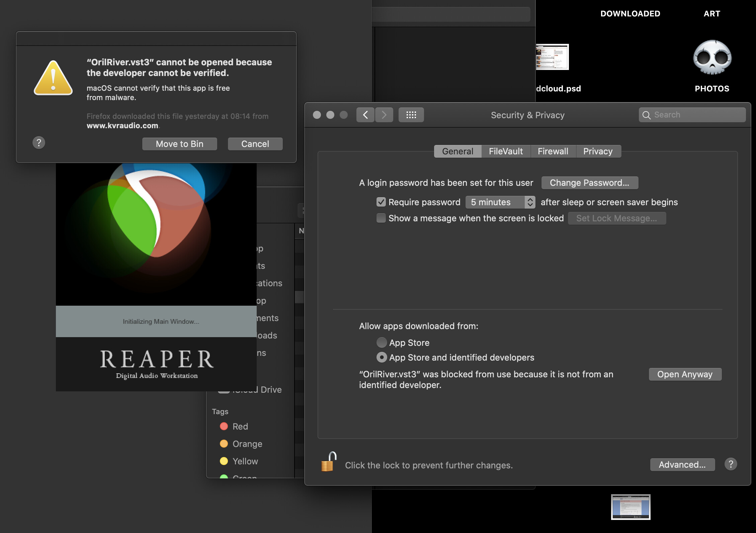Select App Store and identified developers
Image resolution: width=756 pixels, height=533 pixels.
tap(382, 357)
